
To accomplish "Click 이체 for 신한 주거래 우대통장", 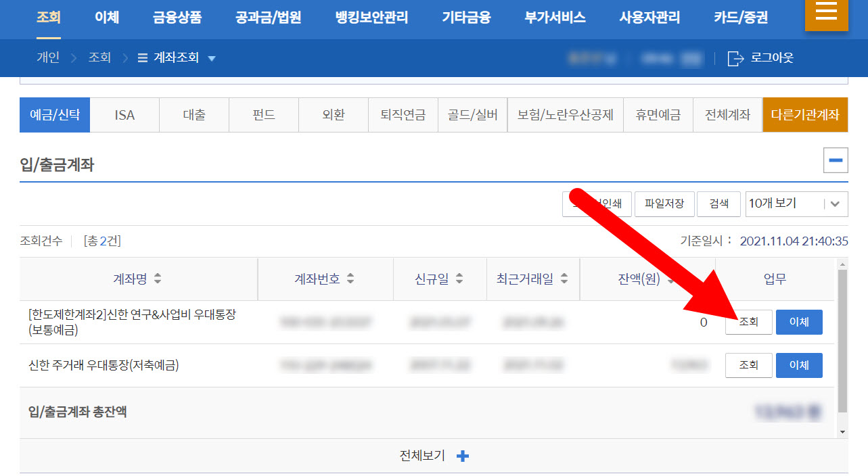I will pyautogui.click(x=799, y=366).
